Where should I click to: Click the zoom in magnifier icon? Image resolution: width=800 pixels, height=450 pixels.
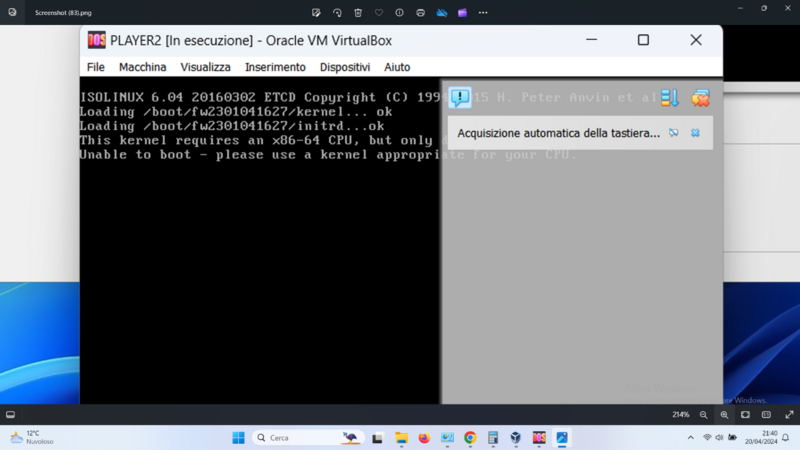point(724,414)
